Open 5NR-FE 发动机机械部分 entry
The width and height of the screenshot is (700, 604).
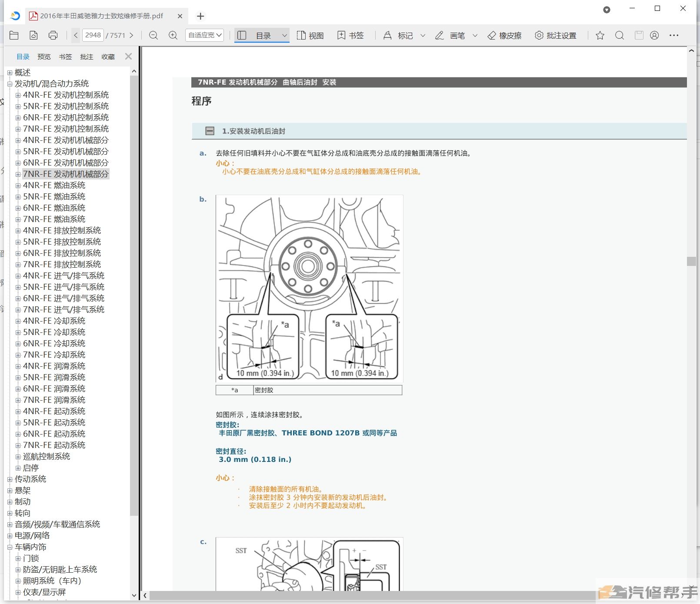(66, 152)
